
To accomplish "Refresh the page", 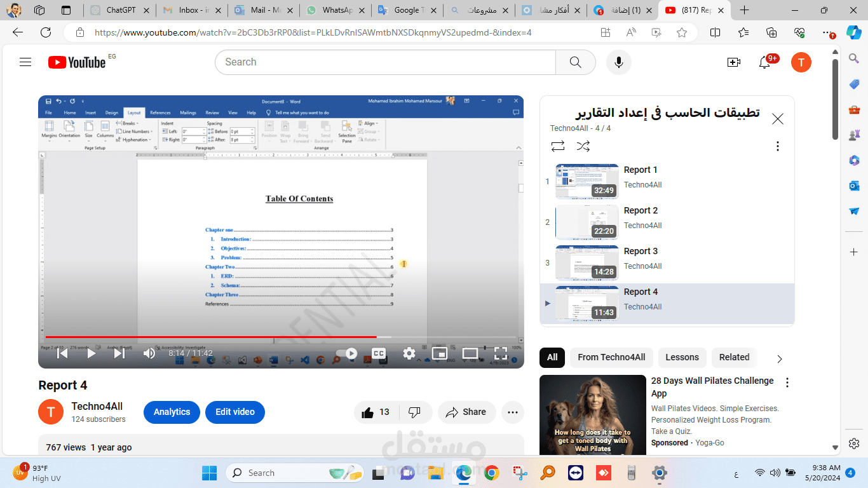I will click(46, 33).
